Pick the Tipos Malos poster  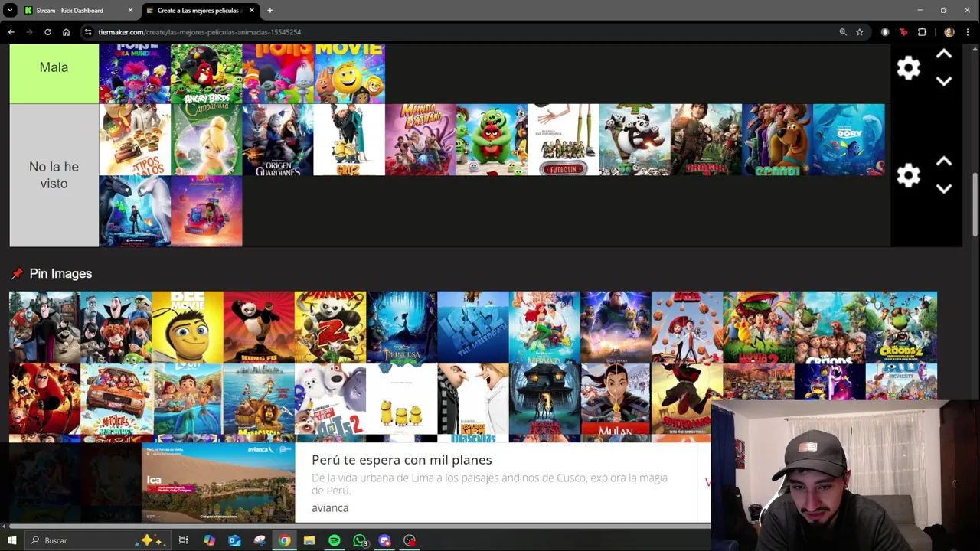[135, 140]
